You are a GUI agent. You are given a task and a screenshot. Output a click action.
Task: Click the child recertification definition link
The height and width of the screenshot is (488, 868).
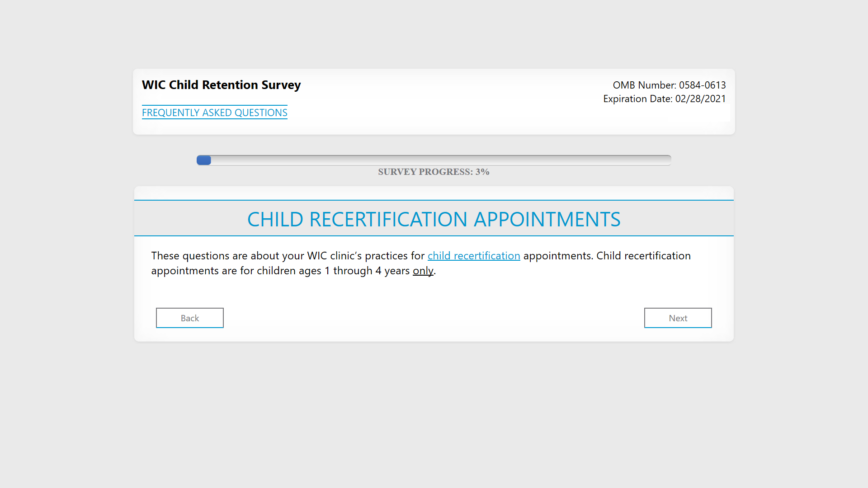[x=473, y=256]
